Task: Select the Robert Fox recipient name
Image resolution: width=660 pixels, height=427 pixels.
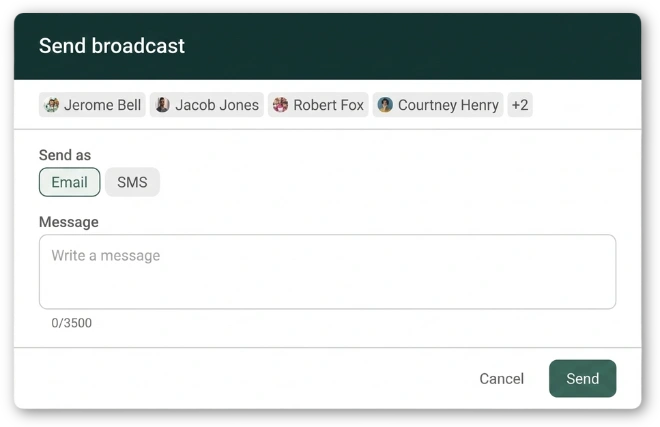Action: click(x=328, y=105)
